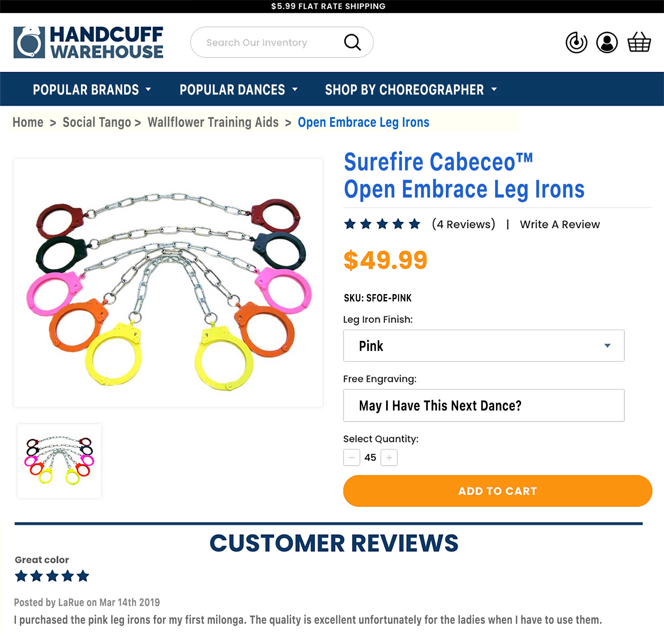
Task: Click the product star rating
Action: 382,224
